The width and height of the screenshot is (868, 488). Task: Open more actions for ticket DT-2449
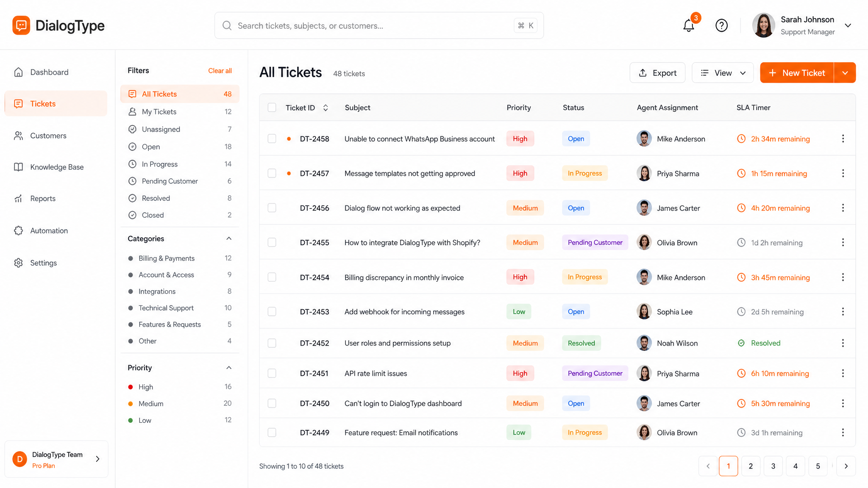[x=843, y=433]
